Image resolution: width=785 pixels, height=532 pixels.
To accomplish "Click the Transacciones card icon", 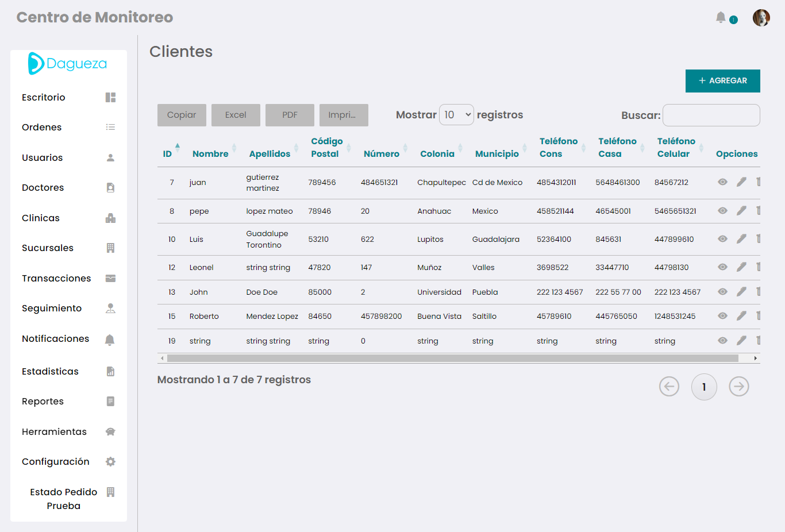I will [110, 278].
